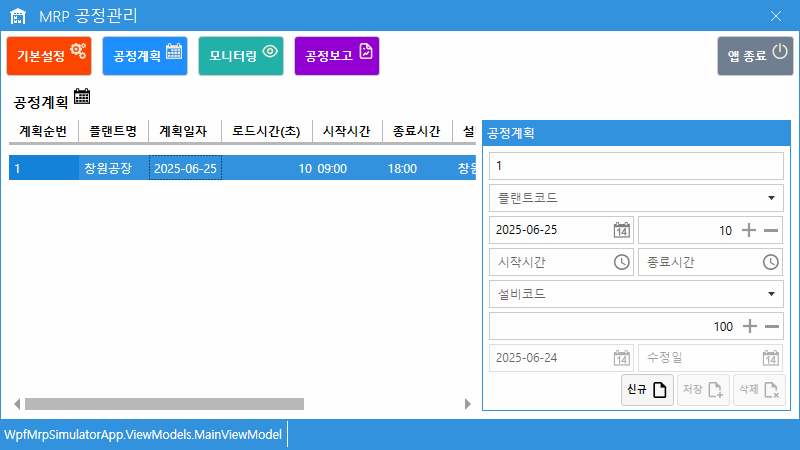This screenshot has width=800, height=450.
Task: Sort by 계획순번 column header
Action: [x=43, y=131]
